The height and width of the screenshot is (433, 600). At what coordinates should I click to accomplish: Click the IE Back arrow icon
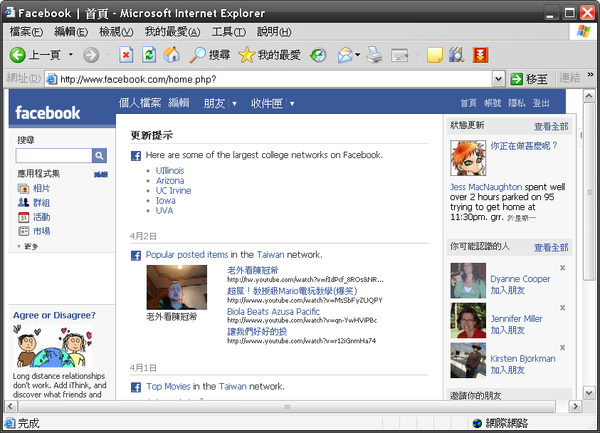18,55
